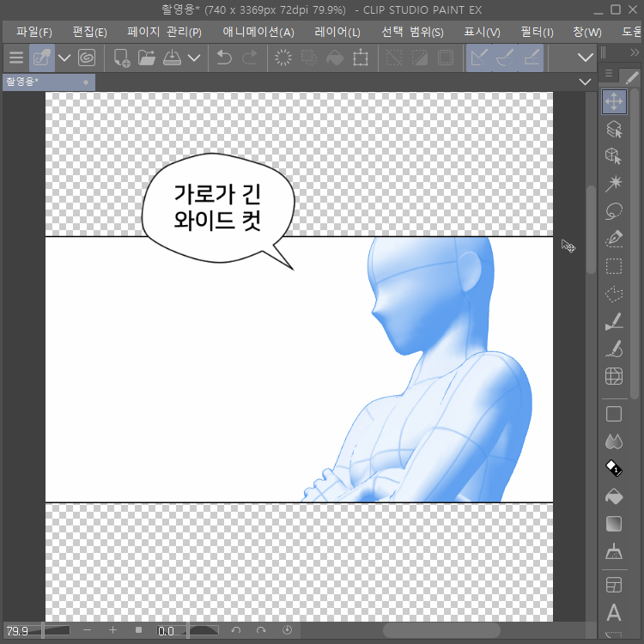Select the grid globe tool

tap(614, 376)
